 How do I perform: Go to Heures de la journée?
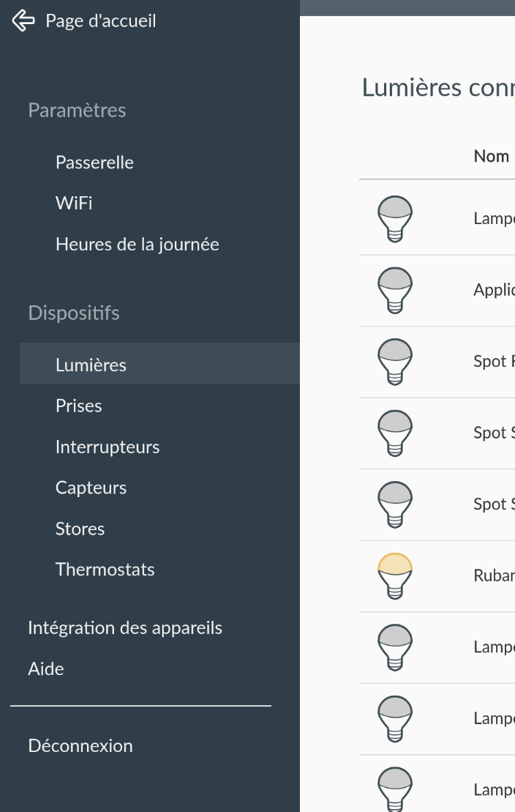click(137, 244)
